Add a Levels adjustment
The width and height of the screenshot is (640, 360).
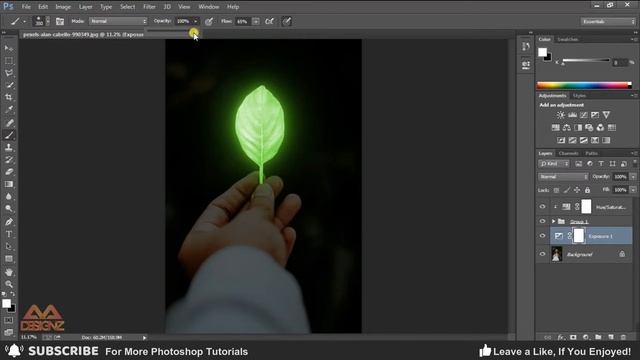click(x=572, y=115)
